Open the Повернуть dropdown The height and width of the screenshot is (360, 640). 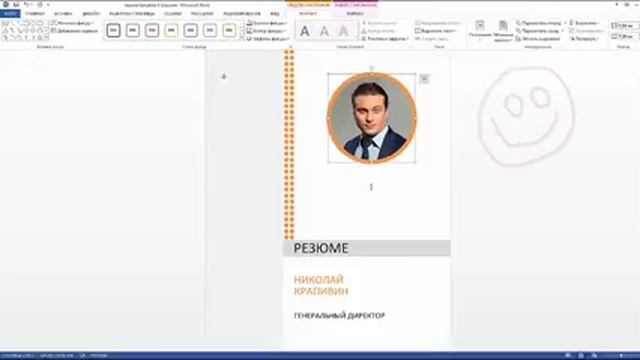click(584, 39)
